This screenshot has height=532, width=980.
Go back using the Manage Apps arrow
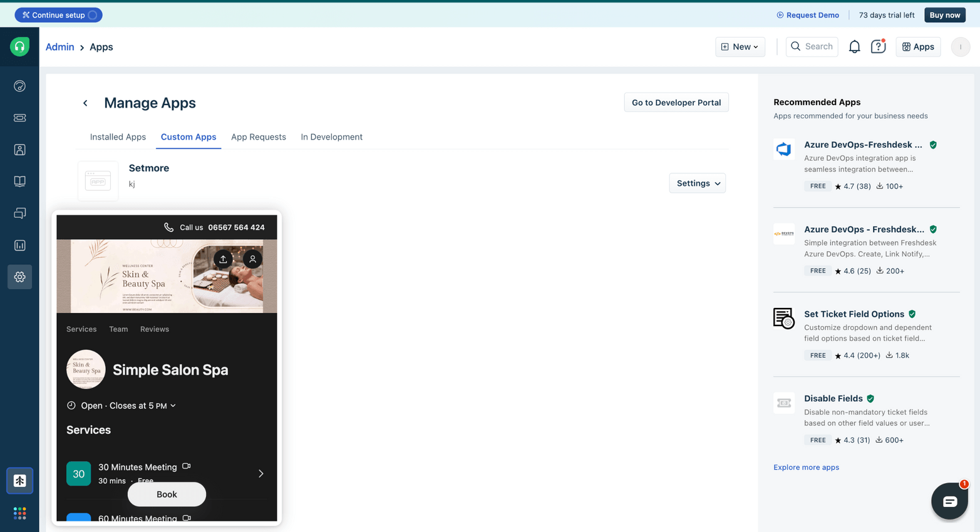(85, 103)
